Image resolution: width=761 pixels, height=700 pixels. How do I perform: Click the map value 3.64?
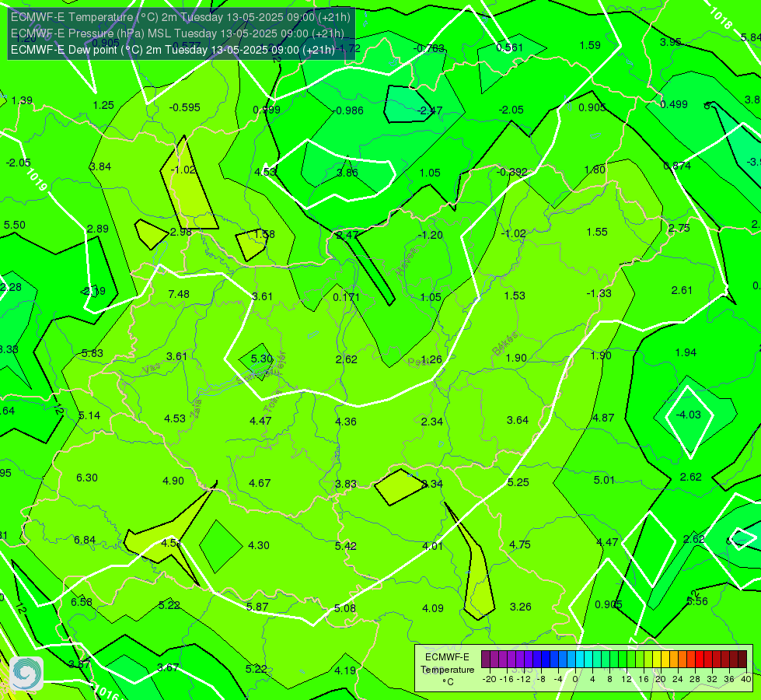click(518, 420)
